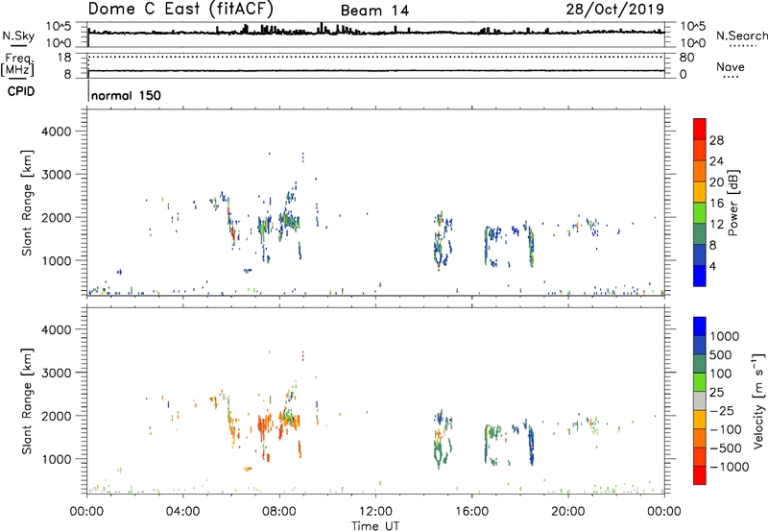Click the "3000" tick on the power panel
Viewport: 768px width, 532px height.
[56, 175]
